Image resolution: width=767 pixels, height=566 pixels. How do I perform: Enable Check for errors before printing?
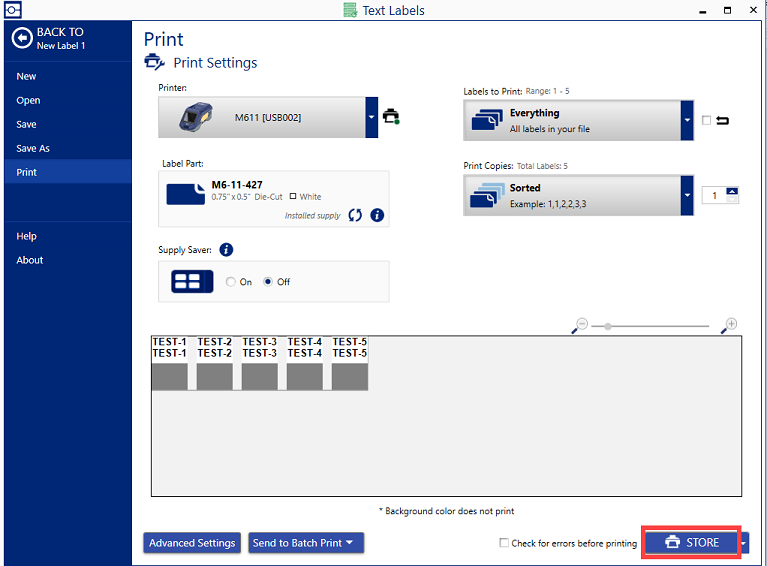click(504, 543)
